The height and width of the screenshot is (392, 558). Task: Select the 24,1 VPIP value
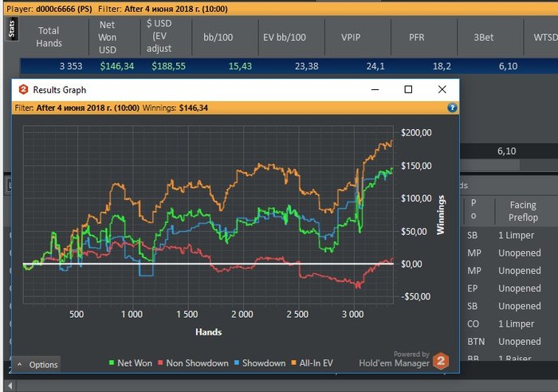(375, 66)
